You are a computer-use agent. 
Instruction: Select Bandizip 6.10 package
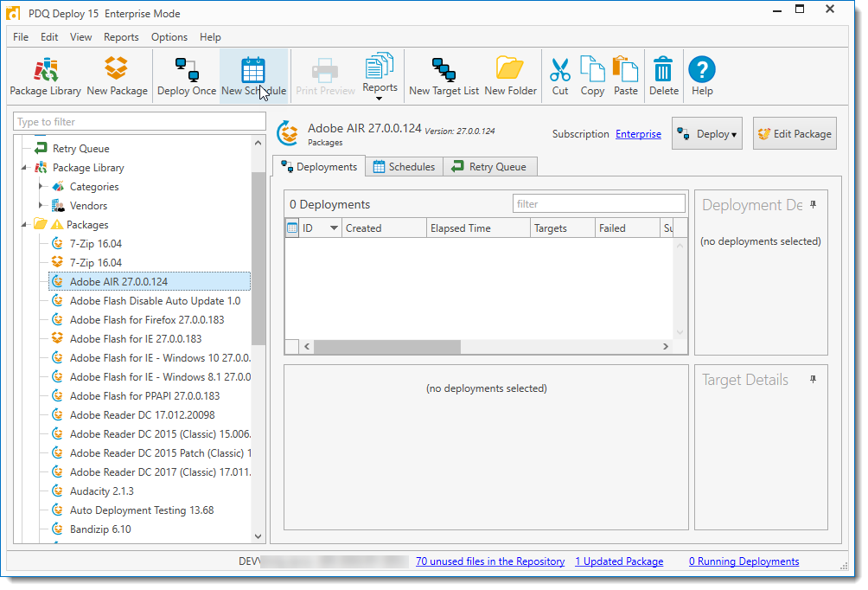[x=100, y=529]
